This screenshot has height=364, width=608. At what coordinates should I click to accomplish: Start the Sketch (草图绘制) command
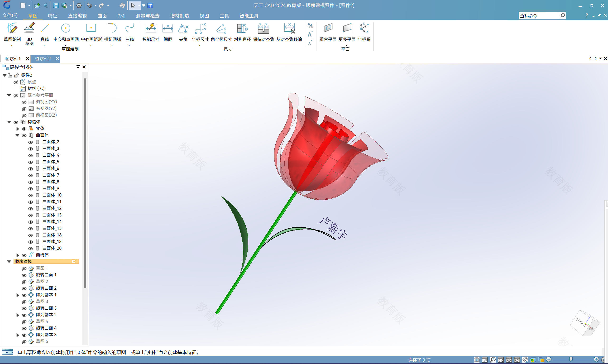coord(12,32)
